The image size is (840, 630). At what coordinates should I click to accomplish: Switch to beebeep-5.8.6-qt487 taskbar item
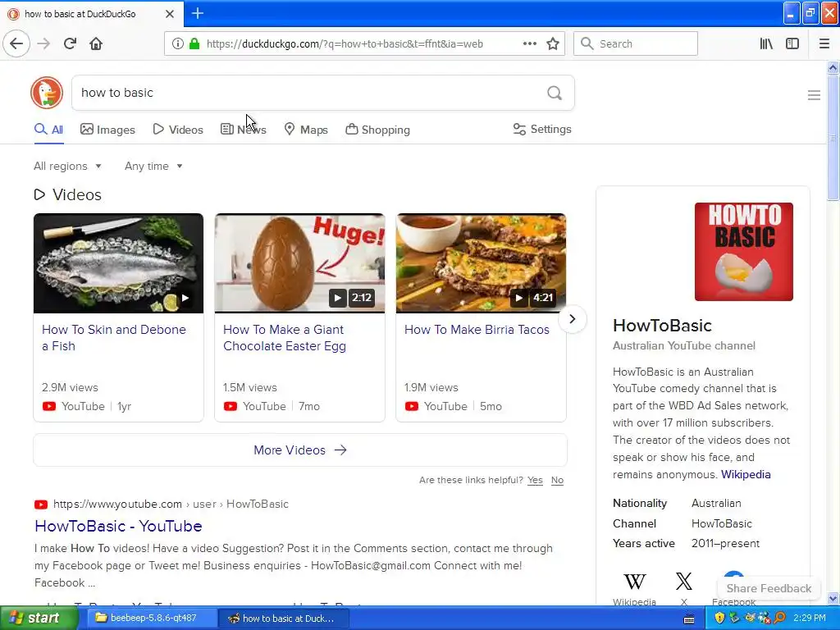152,618
